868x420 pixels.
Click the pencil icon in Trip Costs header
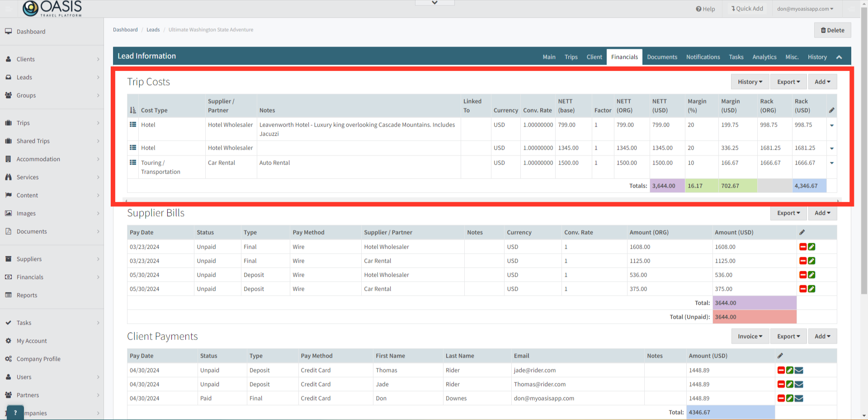[x=831, y=110]
